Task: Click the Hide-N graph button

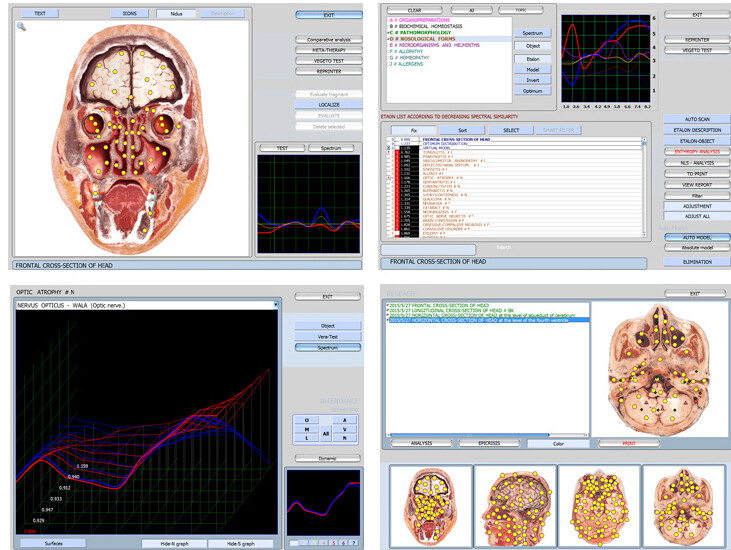Action: point(175,543)
